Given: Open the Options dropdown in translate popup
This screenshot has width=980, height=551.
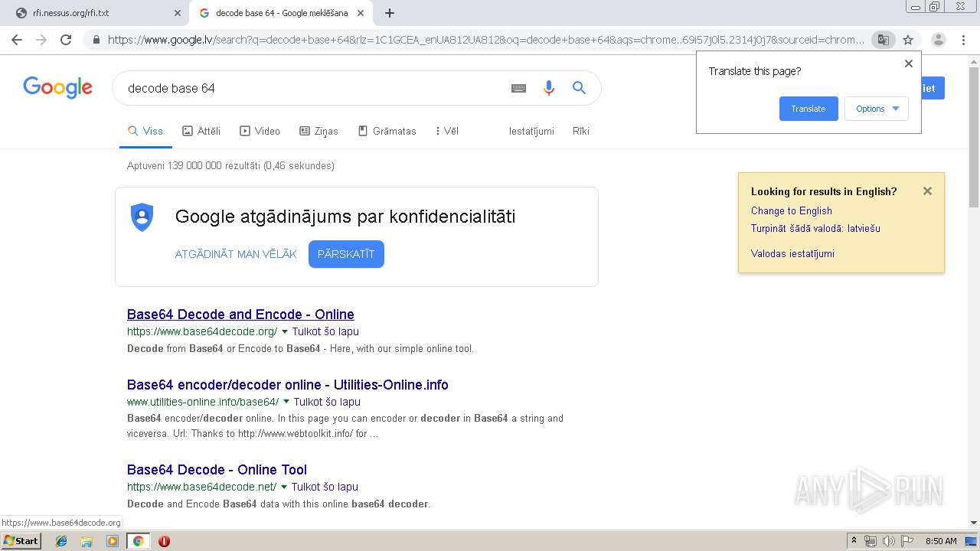Looking at the screenshot, I should (877, 109).
